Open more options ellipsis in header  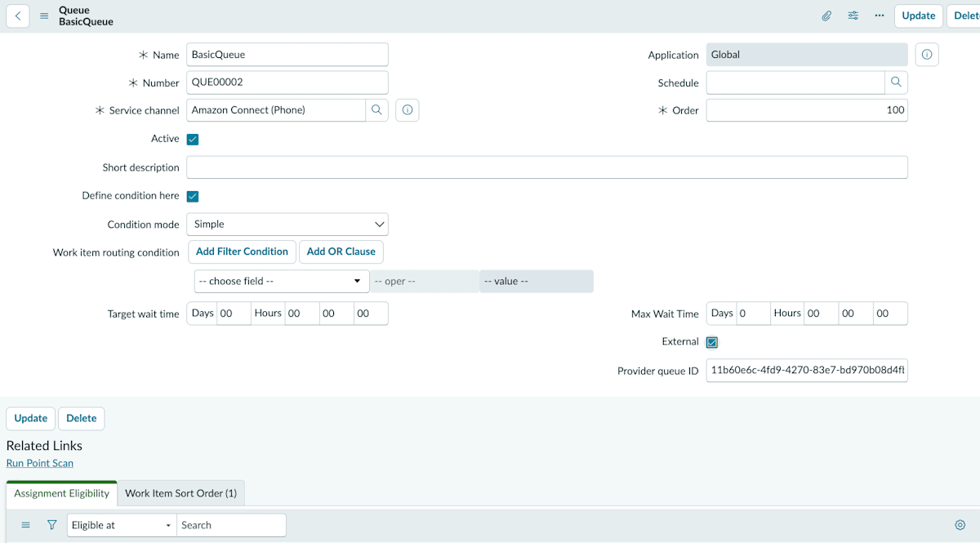880,16
